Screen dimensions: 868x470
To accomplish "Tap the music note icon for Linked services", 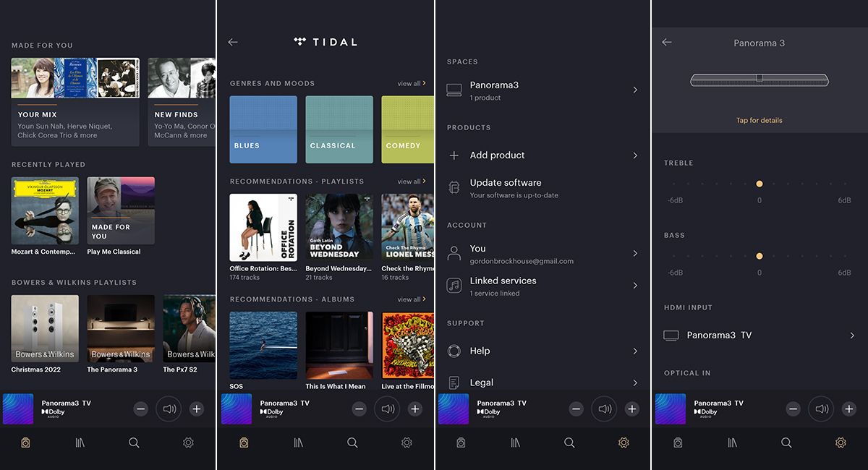I will pos(454,286).
